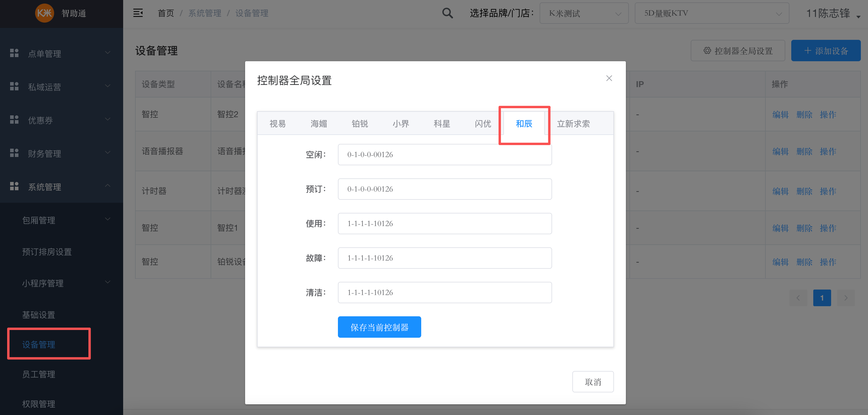The image size is (868, 415).
Task: Click 删除 in 语音播报器 row
Action: click(804, 151)
